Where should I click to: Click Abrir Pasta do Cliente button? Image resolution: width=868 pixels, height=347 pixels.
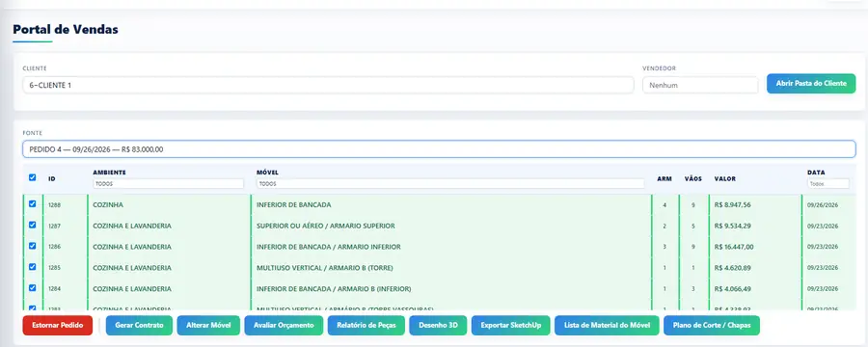click(811, 84)
